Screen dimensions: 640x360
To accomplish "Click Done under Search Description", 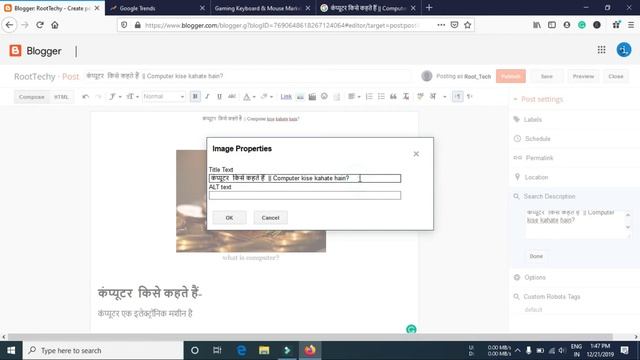I will [536, 256].
